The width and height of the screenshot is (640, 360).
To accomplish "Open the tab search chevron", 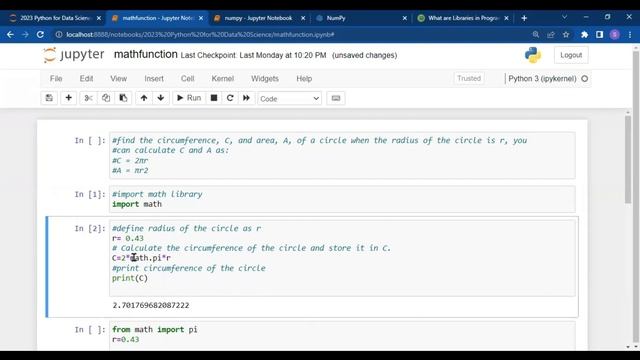I will pyautogui.click(x=564, y=17).
